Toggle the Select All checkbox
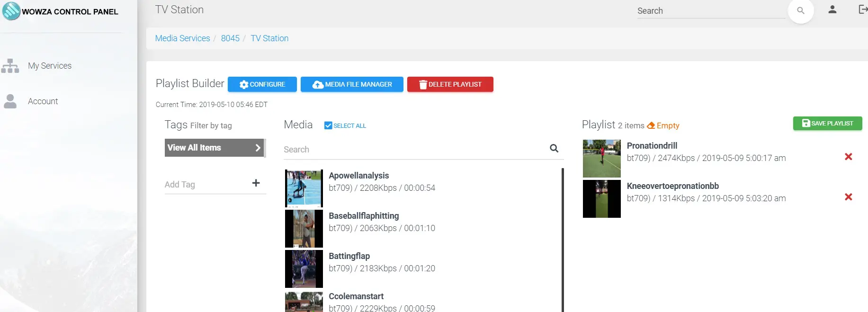The height and width of the screenshot is (312, 868). click(328, 125)
